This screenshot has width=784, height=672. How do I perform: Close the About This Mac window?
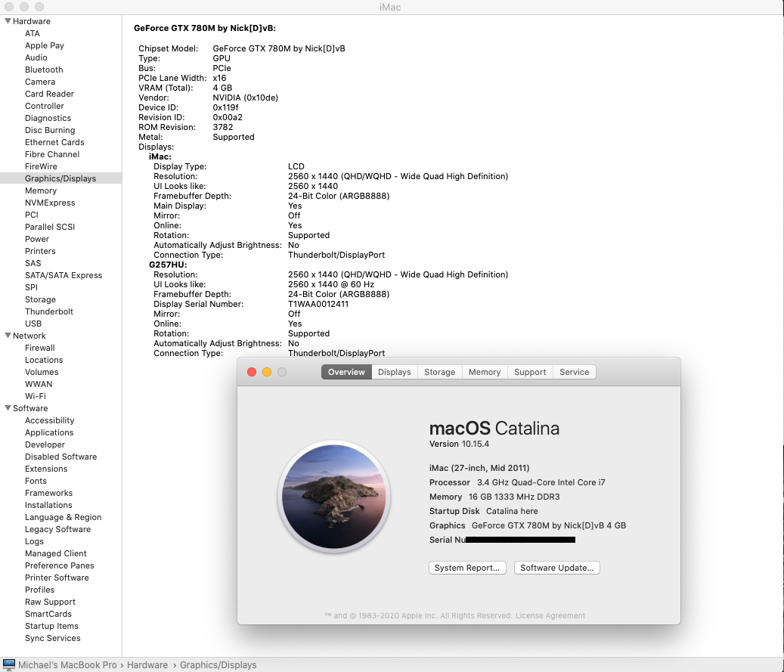pyautogui.click(x=252, y=372)
